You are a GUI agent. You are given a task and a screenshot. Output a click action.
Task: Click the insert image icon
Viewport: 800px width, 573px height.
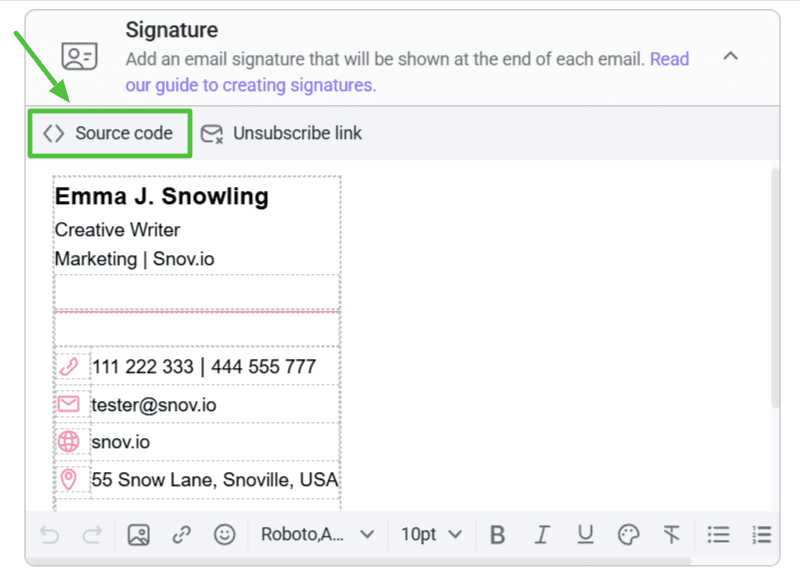(x=138, y=535)
